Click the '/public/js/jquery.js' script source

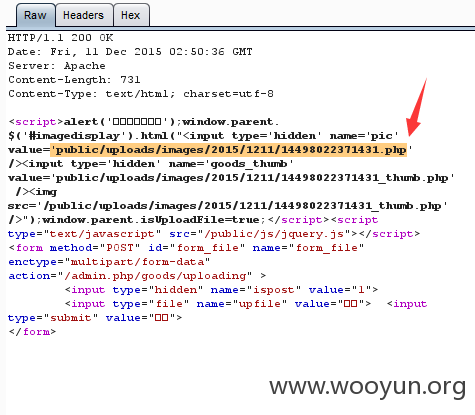274,234
